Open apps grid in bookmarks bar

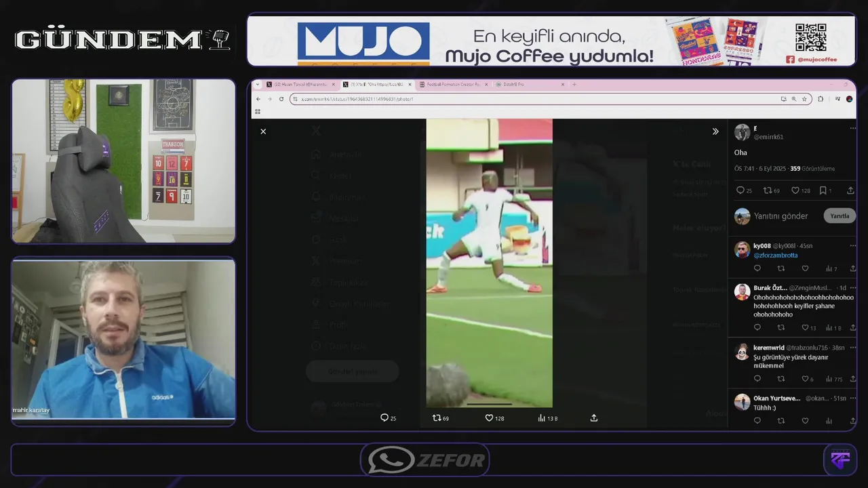coord(258,111)
